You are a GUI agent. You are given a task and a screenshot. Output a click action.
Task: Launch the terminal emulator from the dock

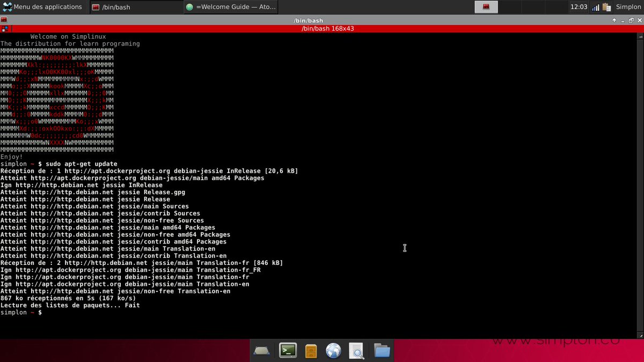288,351
